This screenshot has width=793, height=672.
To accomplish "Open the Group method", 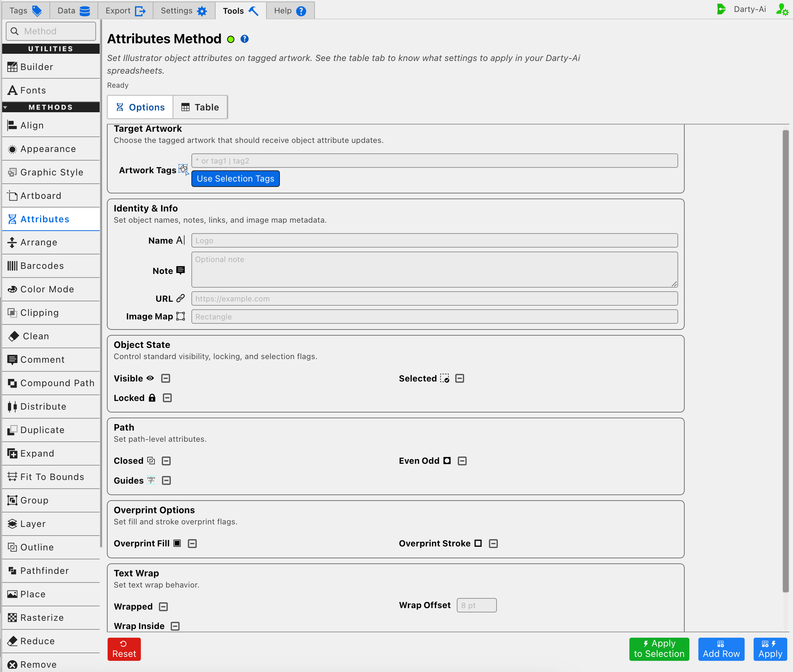I will pyautogui.click(x=51, y=500).
